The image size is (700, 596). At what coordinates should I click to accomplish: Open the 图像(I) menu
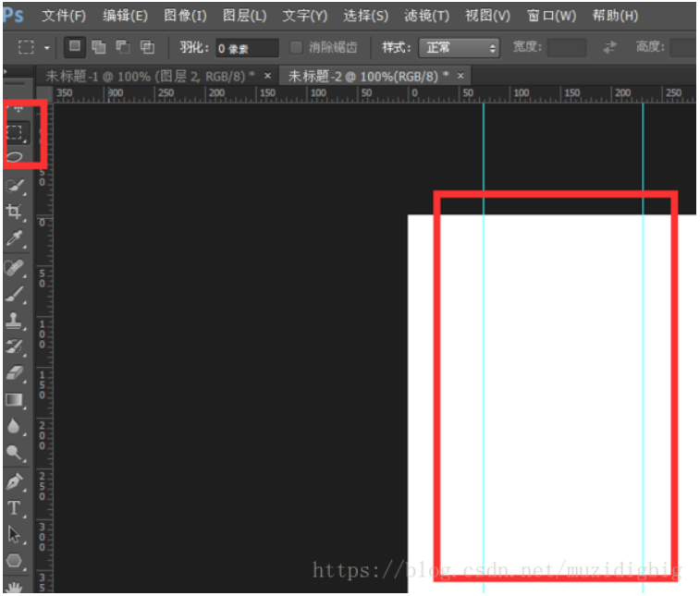[185, 16]
